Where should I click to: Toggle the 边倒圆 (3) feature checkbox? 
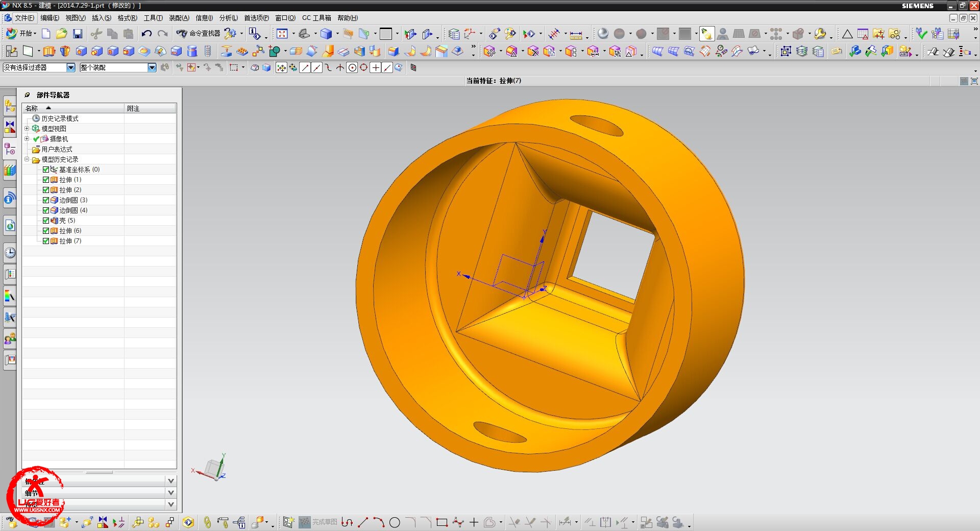[x=46, y=200]
